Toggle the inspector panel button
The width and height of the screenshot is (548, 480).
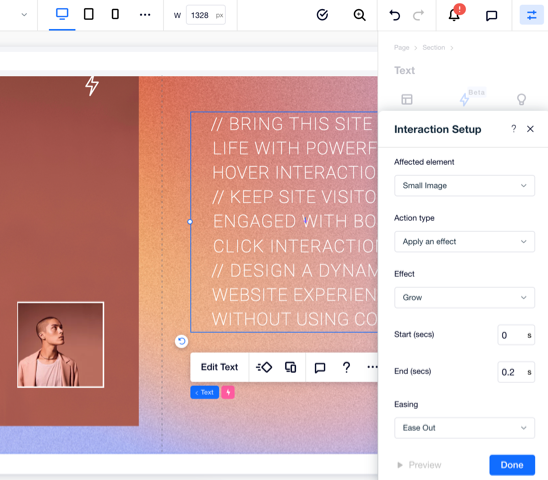tap(532, 15)
